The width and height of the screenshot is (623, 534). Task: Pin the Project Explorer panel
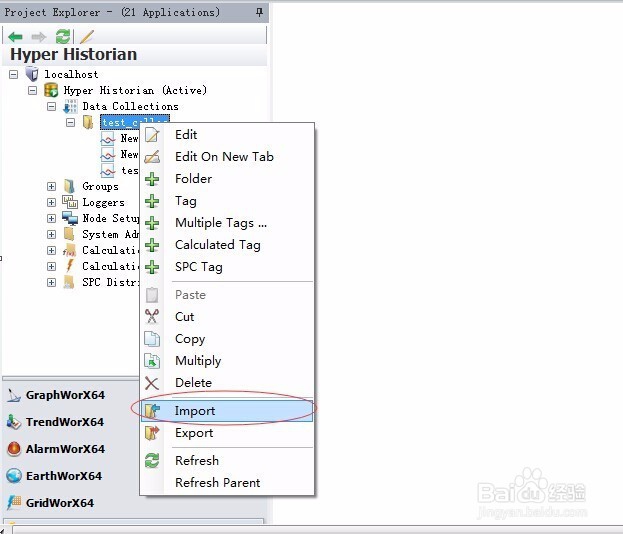(x=259, y=12)
